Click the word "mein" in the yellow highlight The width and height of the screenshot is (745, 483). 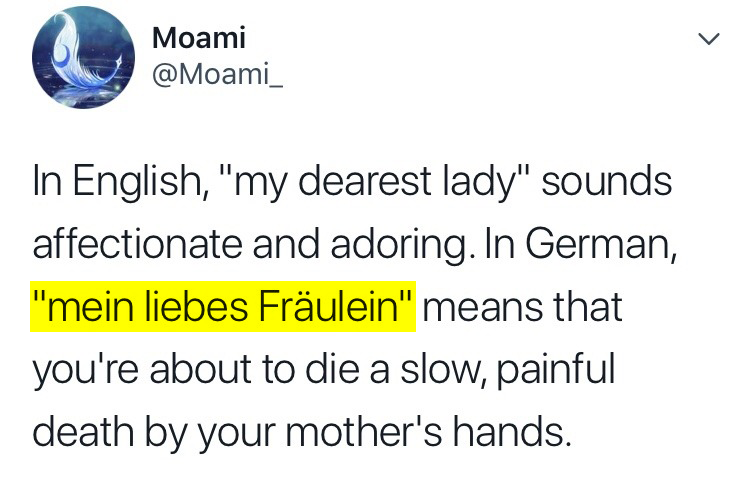click(x=90, y=306)
